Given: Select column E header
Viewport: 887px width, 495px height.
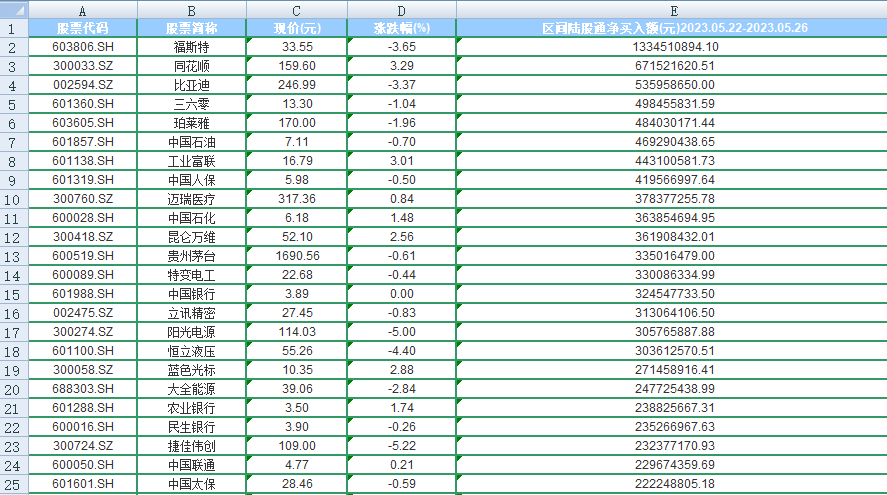Looking at the screenshot, I should (x=672, y=10).
